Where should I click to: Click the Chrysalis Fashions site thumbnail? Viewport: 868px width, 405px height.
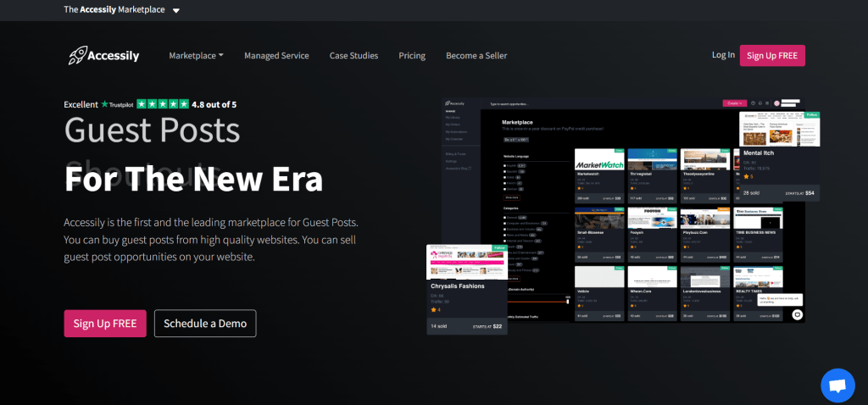pyautogui.click(x=467, y=263)
